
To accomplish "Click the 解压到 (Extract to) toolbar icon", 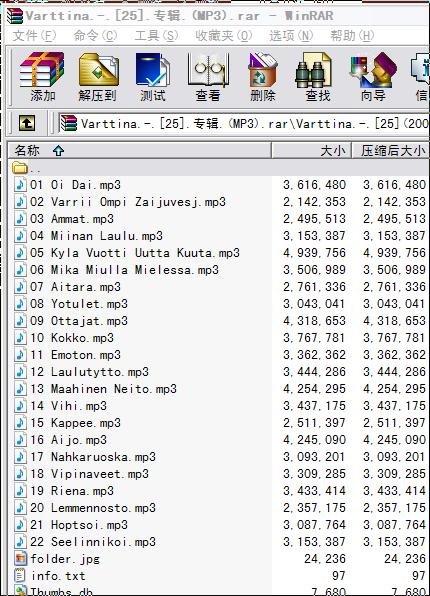I will click(98, 70).
